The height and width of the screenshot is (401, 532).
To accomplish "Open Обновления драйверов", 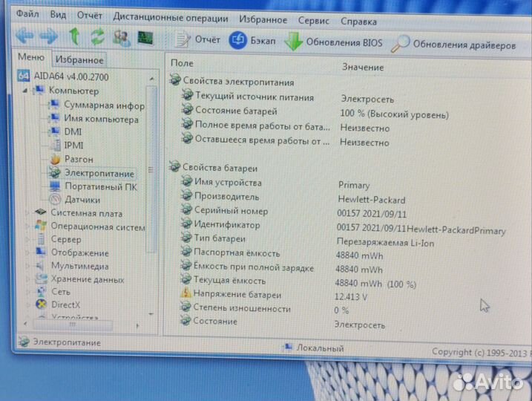I will coord(453,45).
